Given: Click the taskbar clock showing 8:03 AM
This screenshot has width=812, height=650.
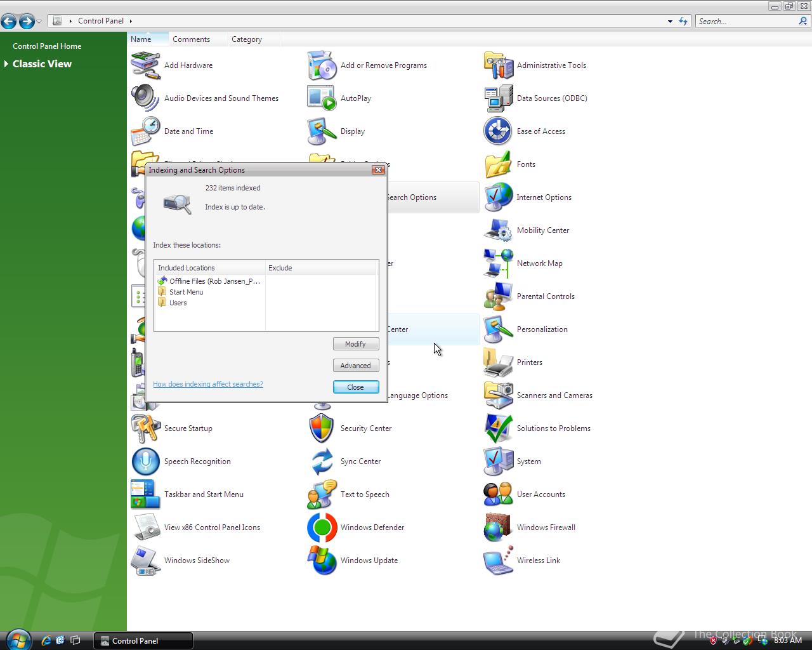Looking at the screenshot, I should pyautogui.click(x=788, y=640).
